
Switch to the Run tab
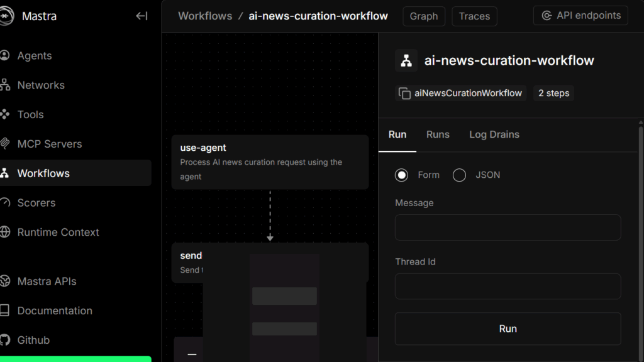pyautogui.click(x=397, y=134)
